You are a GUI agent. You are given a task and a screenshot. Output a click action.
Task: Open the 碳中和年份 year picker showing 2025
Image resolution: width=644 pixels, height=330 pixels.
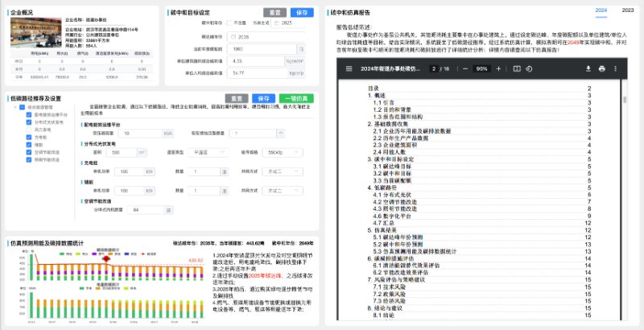tap(288, 23)
